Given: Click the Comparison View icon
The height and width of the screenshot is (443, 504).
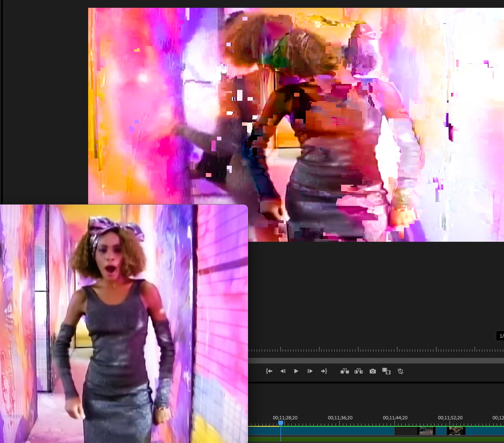Looking at the screenshot, I should [386, 371].
